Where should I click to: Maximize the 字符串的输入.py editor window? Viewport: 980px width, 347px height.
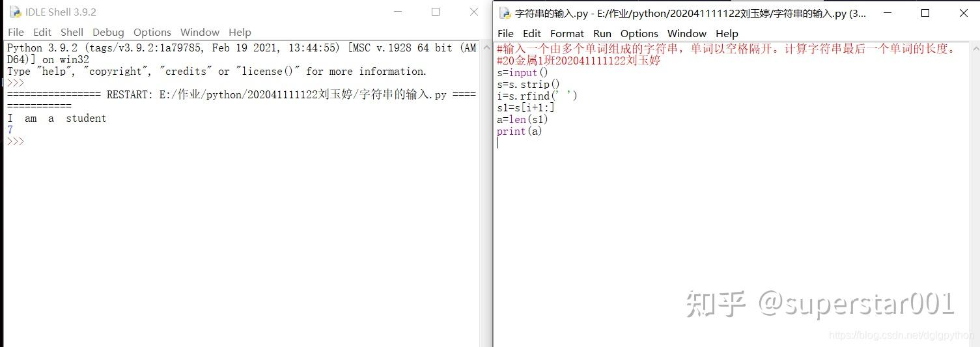[925, 13]
